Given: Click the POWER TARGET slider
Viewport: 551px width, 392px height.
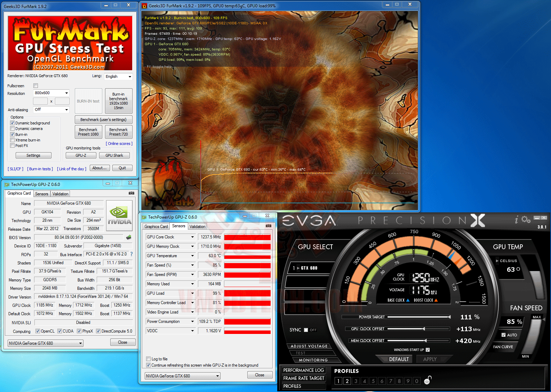Looking at the screenshot, I should (419, 317).
